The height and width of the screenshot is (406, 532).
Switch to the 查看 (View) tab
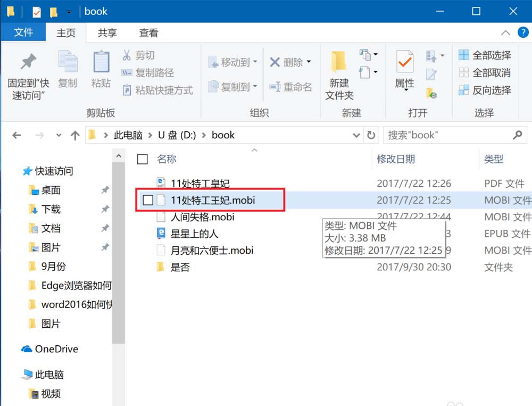[x=148, y=33]
